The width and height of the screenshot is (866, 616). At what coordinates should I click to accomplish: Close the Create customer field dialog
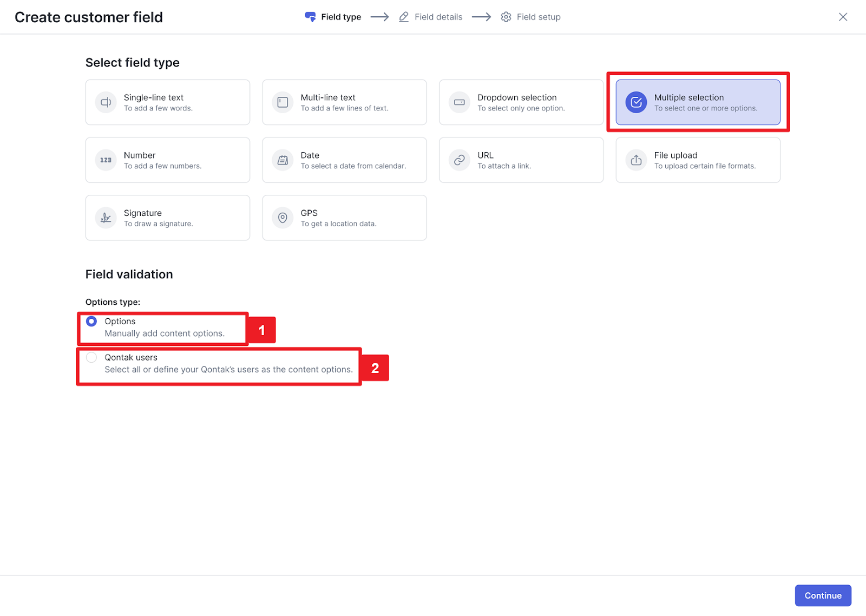[x=843, y=17]
